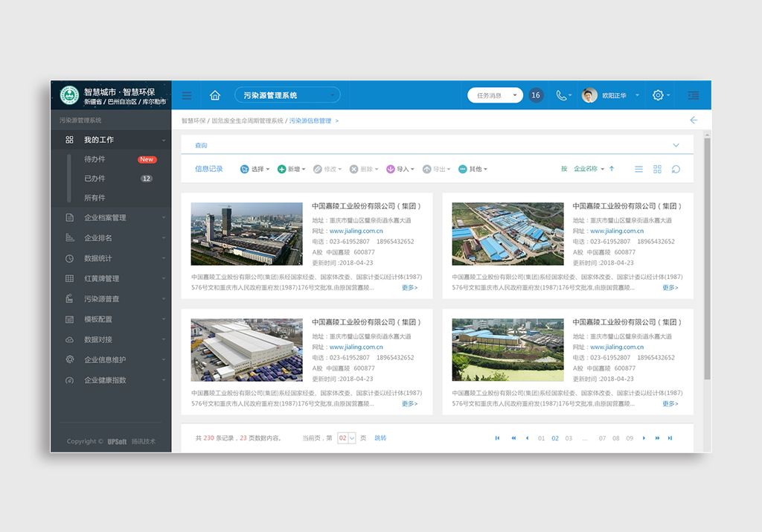
Task: Click the 智慧城市 environmental logo
Action: tap(69, 95)
